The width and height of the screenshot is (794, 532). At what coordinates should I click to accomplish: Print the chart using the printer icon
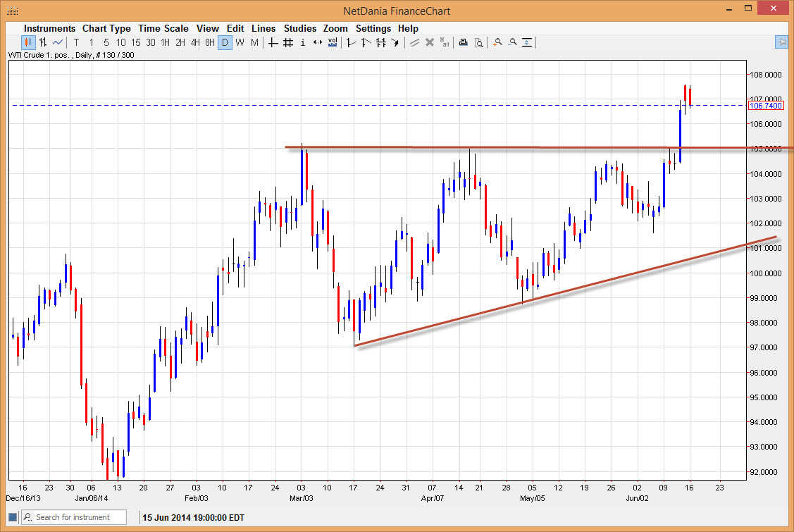click(463, 42)
